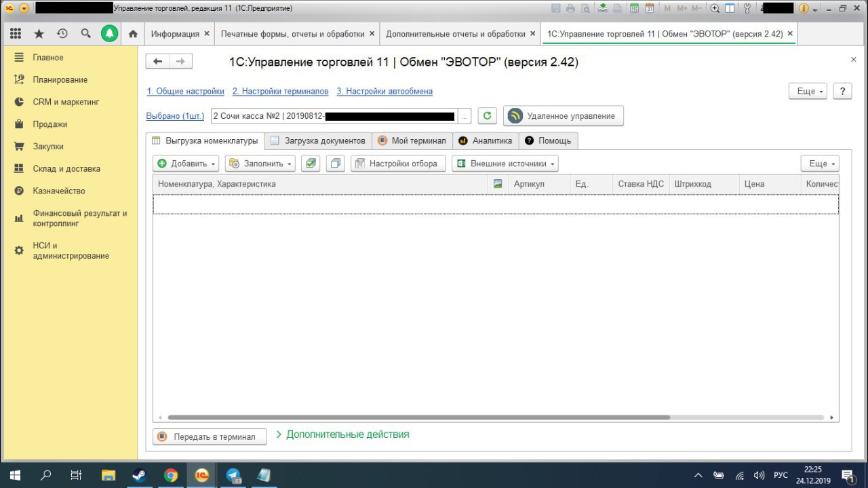Image resolution: width=868 pixels, height=488 pixels.
Task: Click the zoom magnifier-plus icon
Action: [x=715, y=8]
